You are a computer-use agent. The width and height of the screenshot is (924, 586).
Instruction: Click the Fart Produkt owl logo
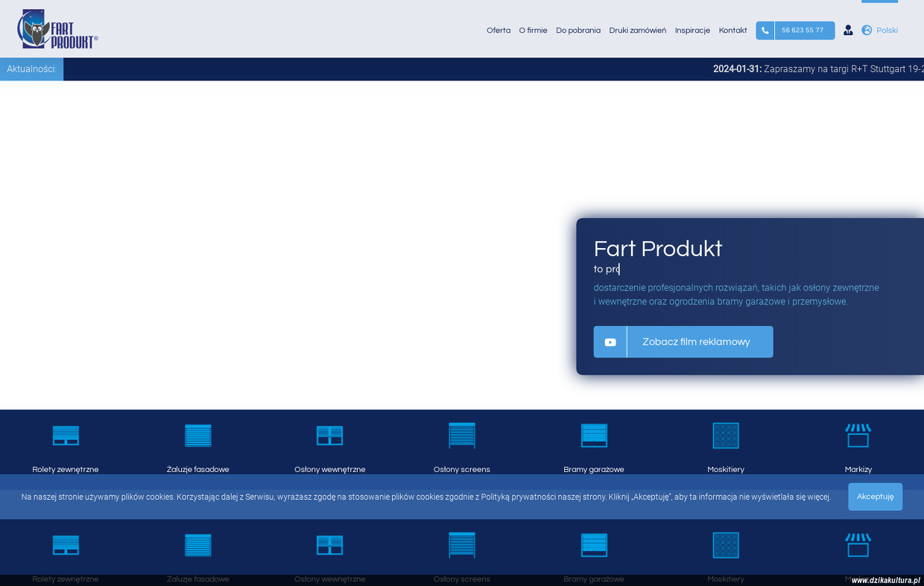(x=57, y=29)
